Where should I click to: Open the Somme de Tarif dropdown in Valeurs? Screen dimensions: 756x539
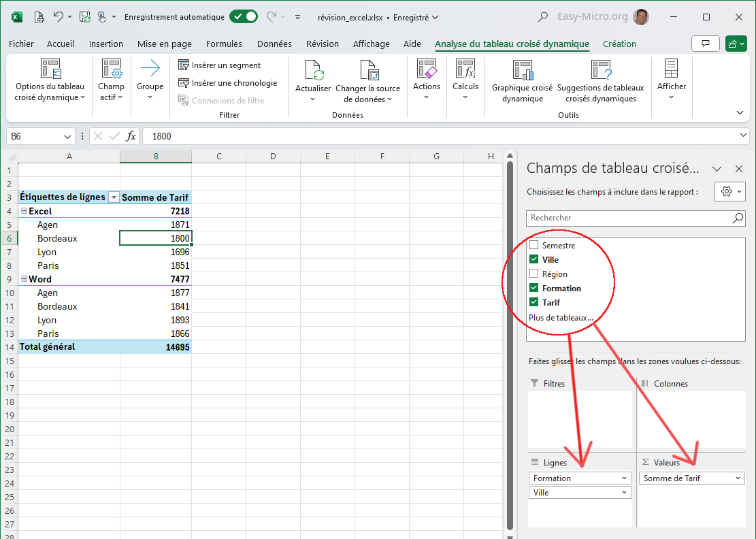(738, 478)
